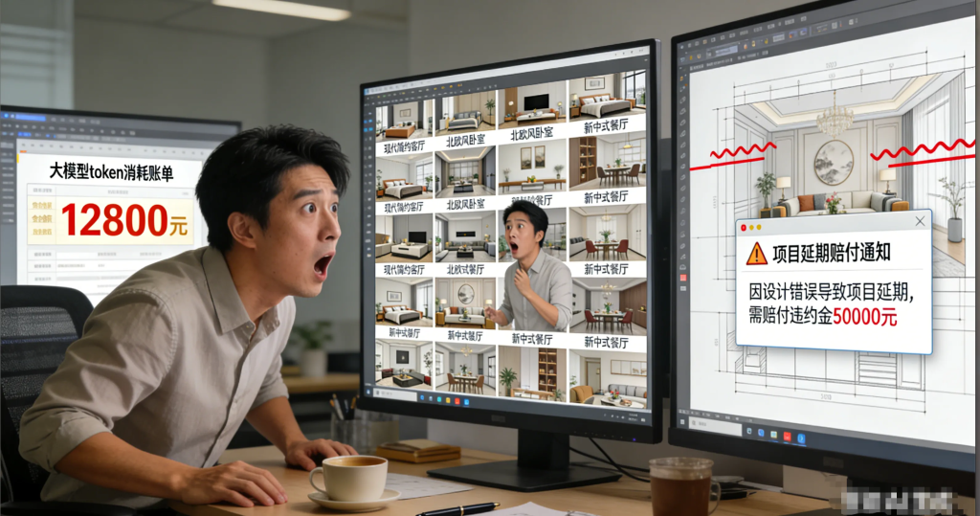
Task: Click the warning triangle icon in the notification dialog
Action: point(756,253)
